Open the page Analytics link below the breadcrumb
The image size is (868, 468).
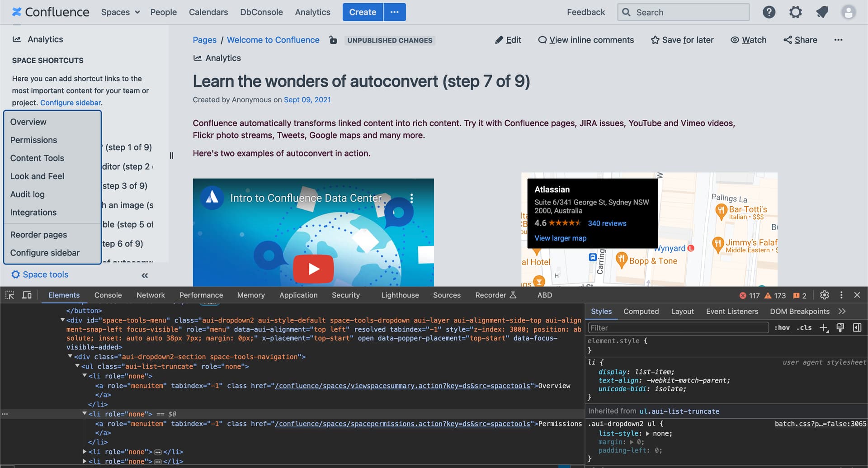pyautogui.click(x=217, y=58)
